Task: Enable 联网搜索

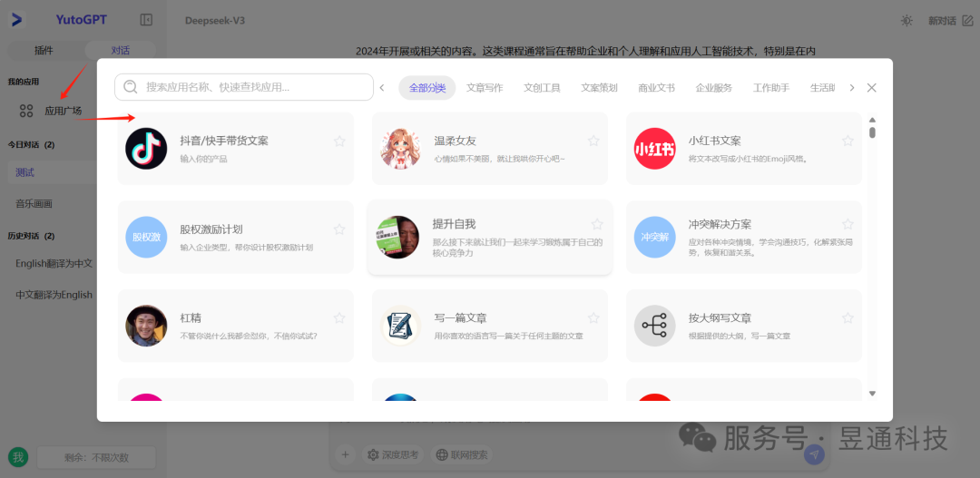Action: (462, 454)
